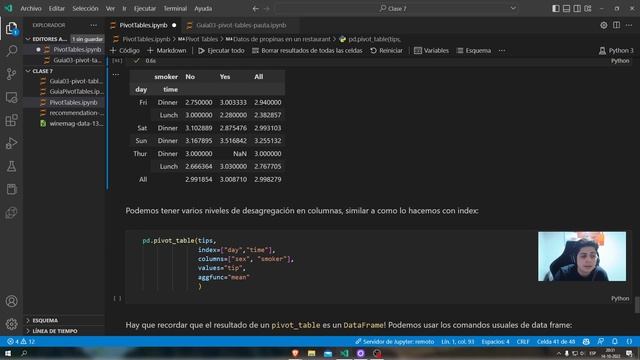640x360 pixels.
Task: Select PivotTables.ipynb under CLASE 7 folder
Action: point(72,102)
